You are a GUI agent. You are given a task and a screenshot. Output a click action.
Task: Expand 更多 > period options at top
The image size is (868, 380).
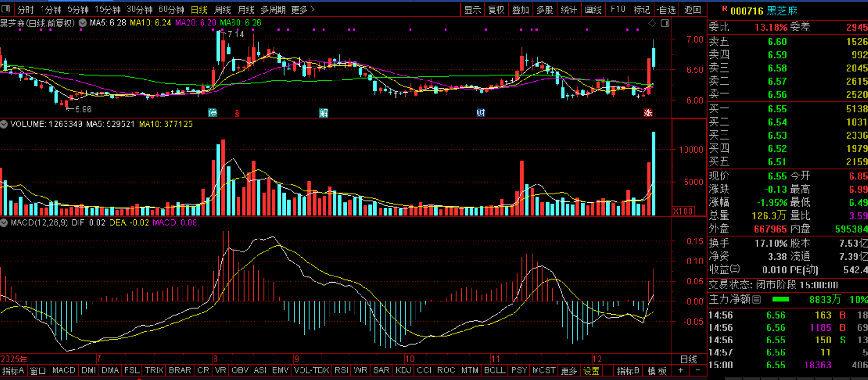tap(303, 10)
